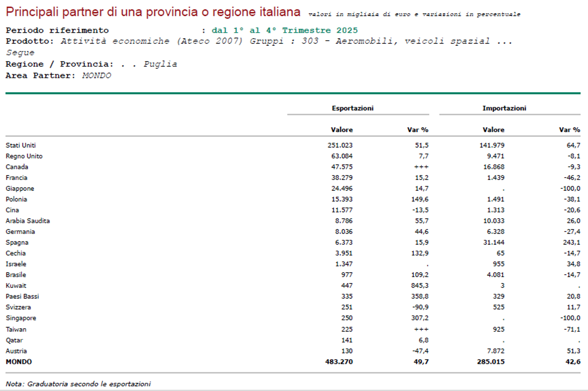Click the world export total 483.270
This screenshot has width=588, height=391.
(340, 362)
